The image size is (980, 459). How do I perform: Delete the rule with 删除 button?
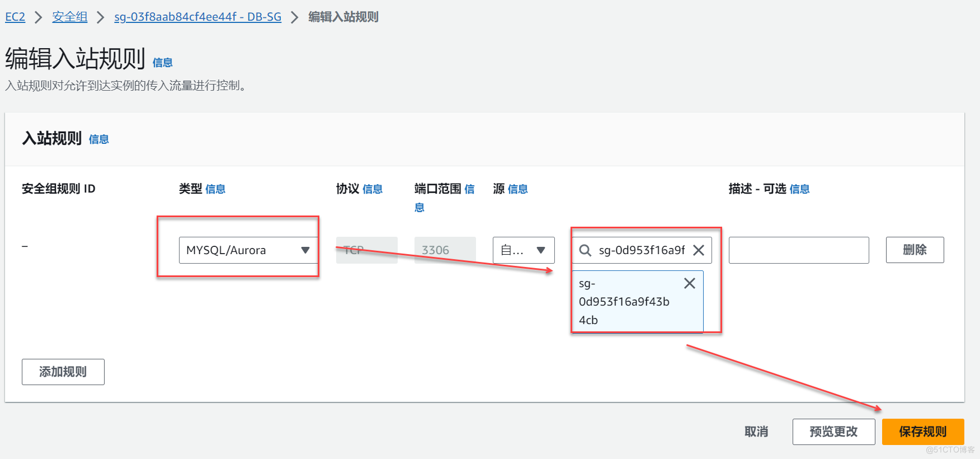point(915,250)
